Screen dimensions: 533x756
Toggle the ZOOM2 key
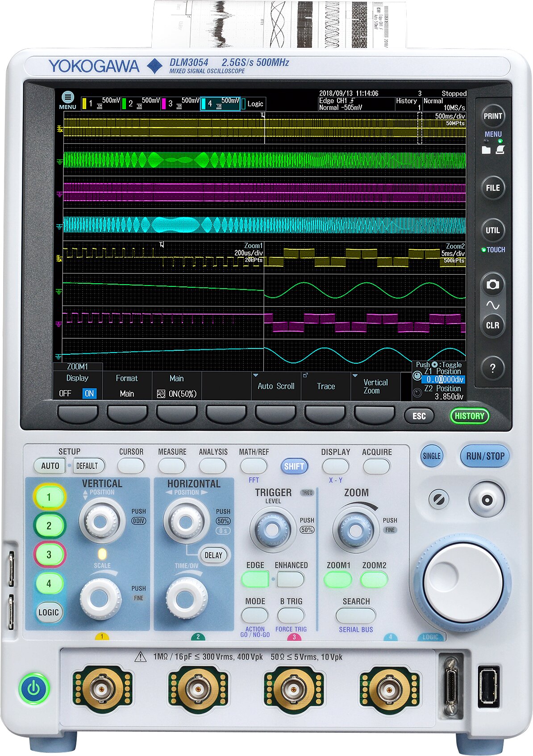[x=374, y=580]
